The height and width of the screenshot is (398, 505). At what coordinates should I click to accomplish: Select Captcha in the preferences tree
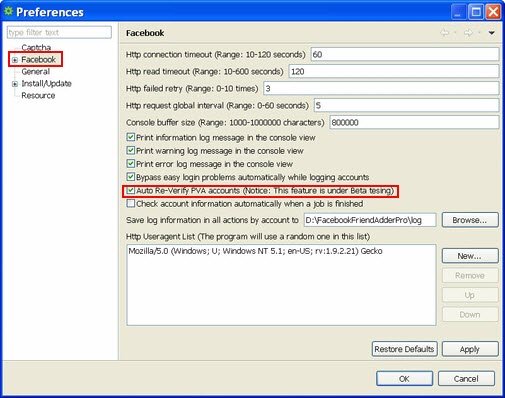pyautogui.click(x=36, y=47)
